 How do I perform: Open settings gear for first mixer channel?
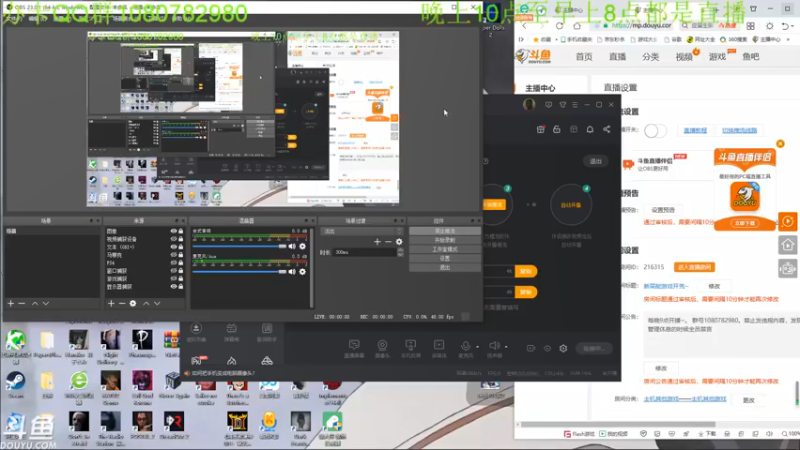click(303, 246)
